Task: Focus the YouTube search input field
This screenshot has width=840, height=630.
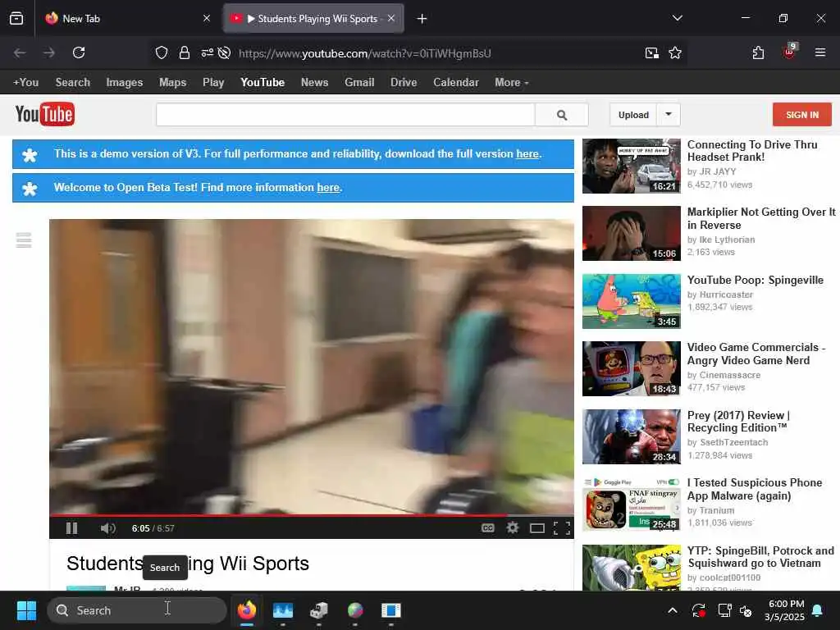Action: pos(345,115)
